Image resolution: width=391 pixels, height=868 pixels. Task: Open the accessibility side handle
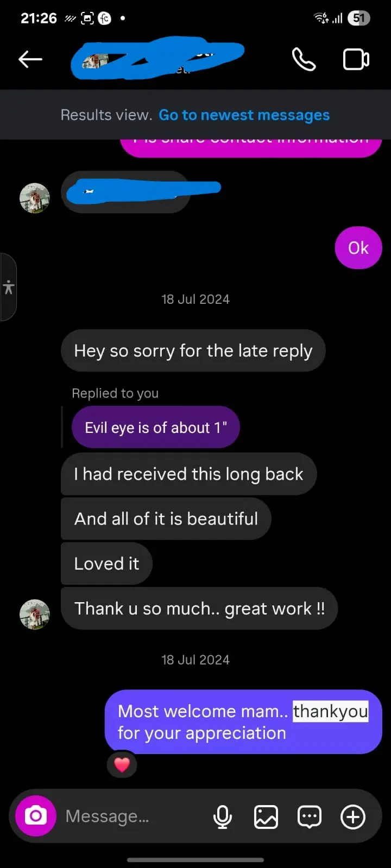click(8, 287)
